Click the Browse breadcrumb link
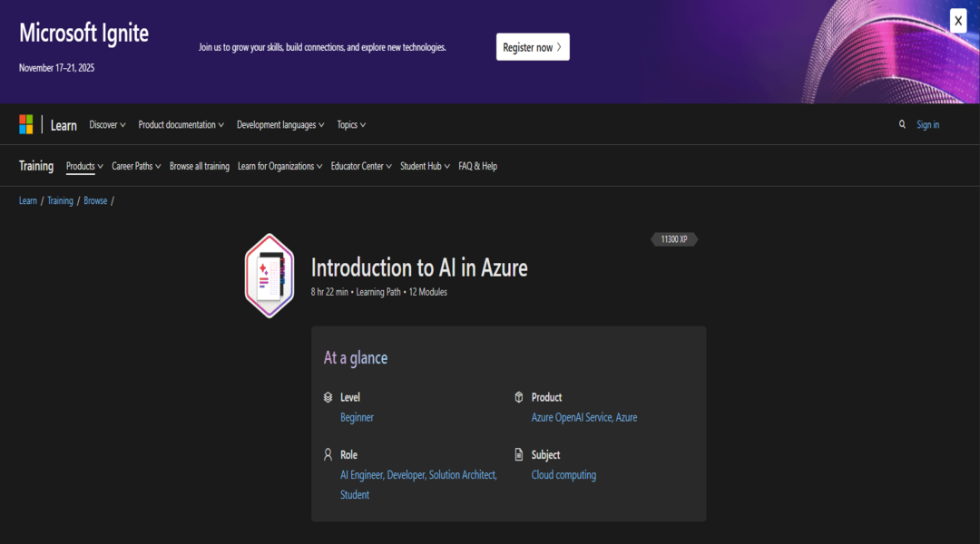This screenshot has width=980, height=544. (x=95, y=200)
